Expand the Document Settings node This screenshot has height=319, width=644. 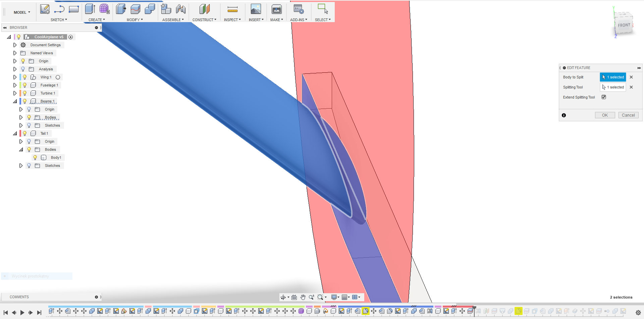coord(15,45)
